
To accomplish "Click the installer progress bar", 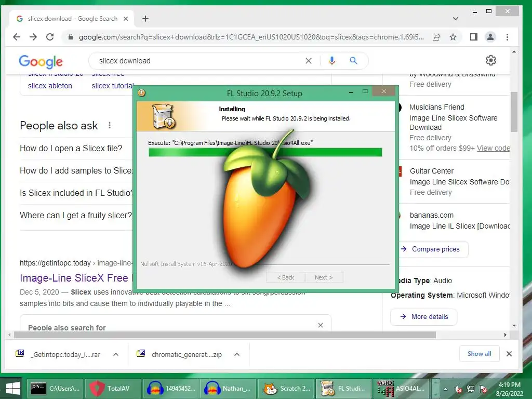I will pos(265,152).
